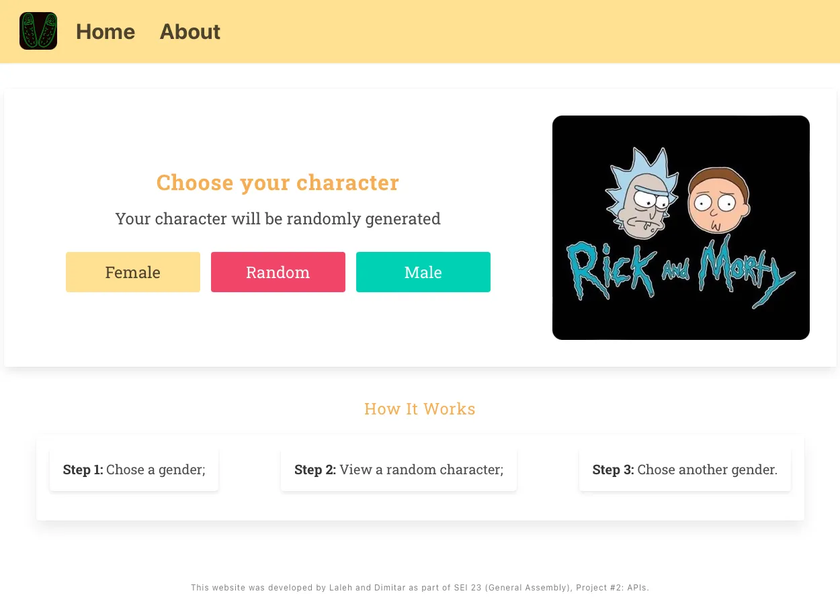Click the 'Your character will be randomly generated' subtitle

click(x=278, y=218)
